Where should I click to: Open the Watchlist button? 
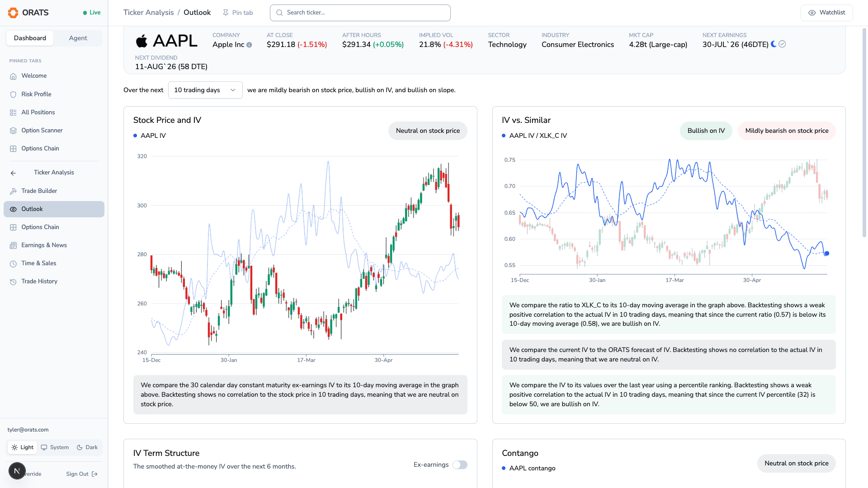click(826, 13)
